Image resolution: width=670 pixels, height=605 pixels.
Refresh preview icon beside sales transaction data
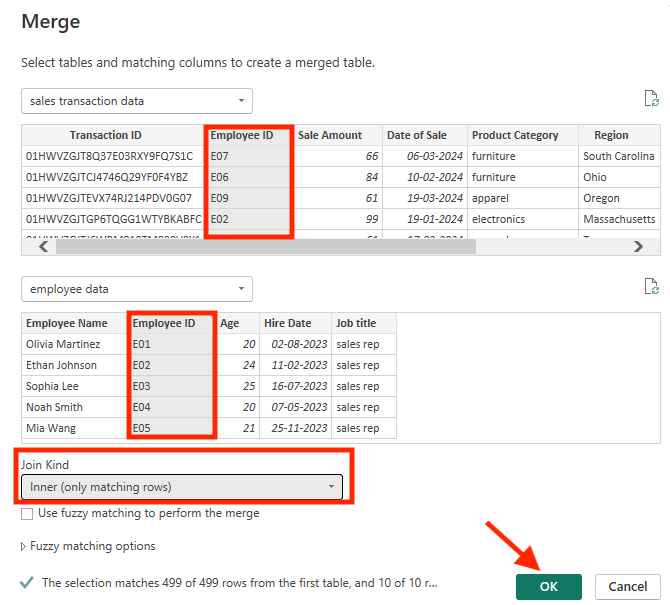(x=651, y=98)
